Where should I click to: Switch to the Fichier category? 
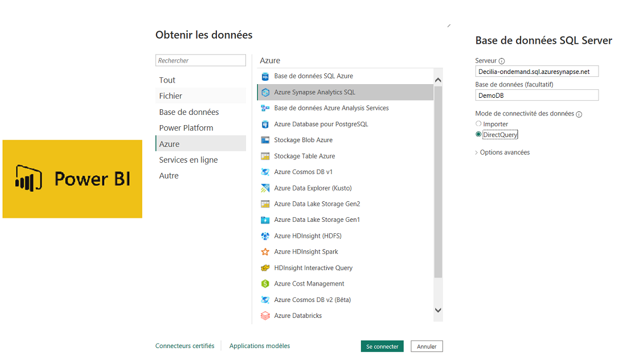coord(200,96)
